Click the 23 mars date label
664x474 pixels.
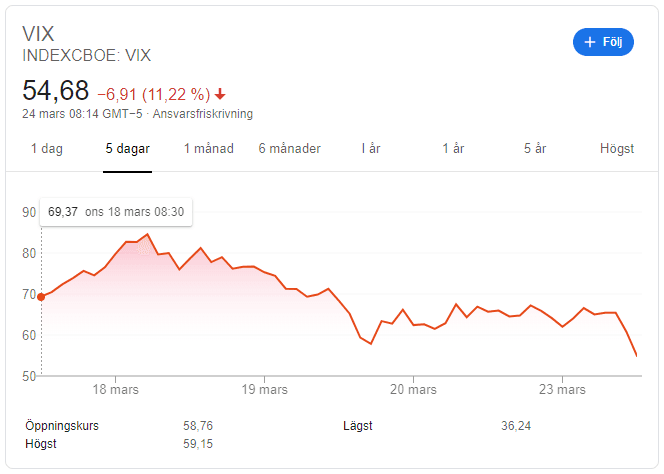pyautogui.click(x=561, y=389)
